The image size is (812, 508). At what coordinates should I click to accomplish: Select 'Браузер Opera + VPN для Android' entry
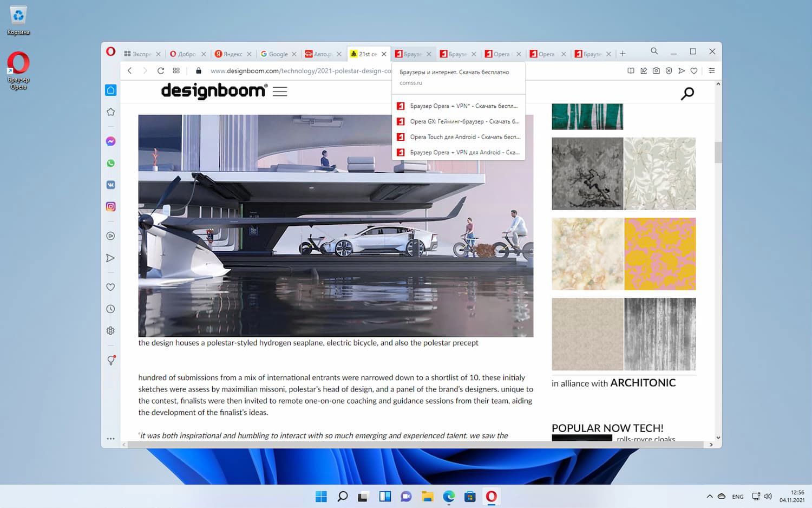coord(458,152)
